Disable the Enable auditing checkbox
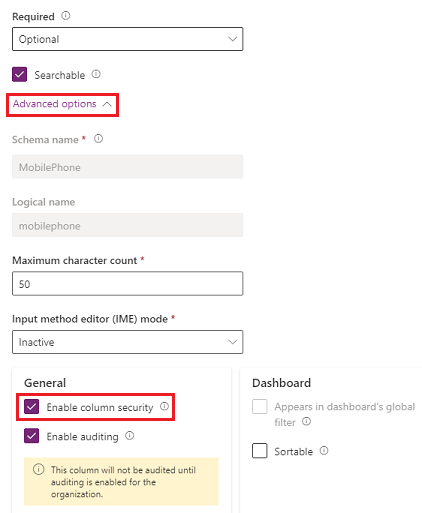 (32, 436)
